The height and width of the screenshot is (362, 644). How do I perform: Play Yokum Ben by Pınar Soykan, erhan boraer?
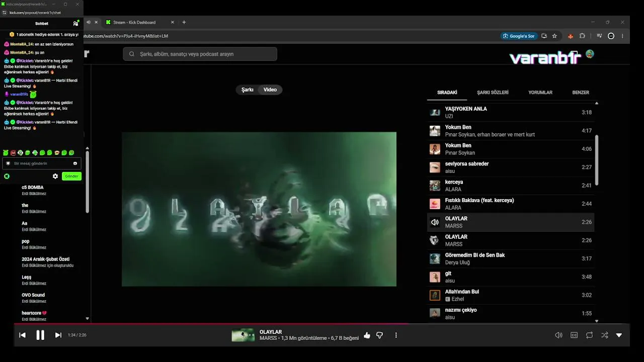511,131
